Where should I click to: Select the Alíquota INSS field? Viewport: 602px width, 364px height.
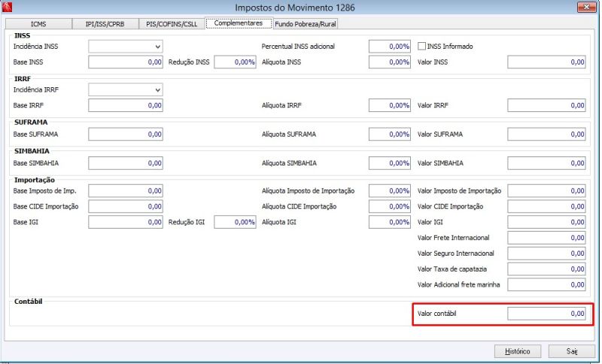(390, 62)
